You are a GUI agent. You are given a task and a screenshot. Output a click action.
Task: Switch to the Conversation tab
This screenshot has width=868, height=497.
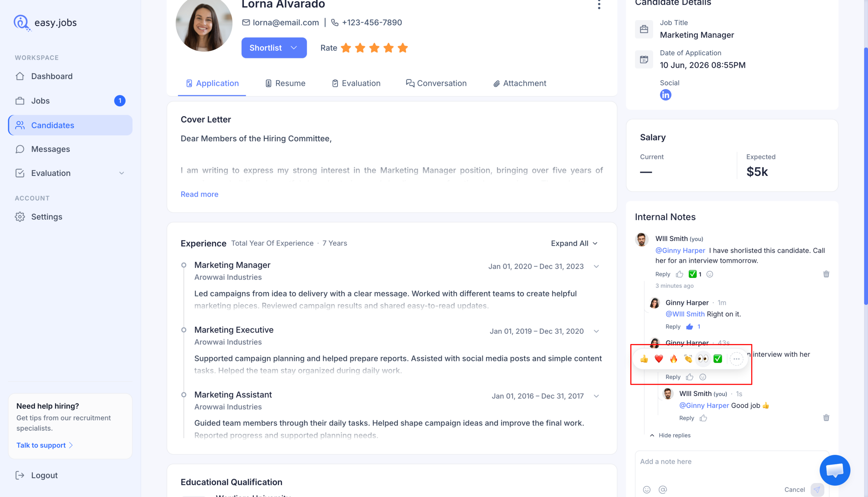[436, 83]
